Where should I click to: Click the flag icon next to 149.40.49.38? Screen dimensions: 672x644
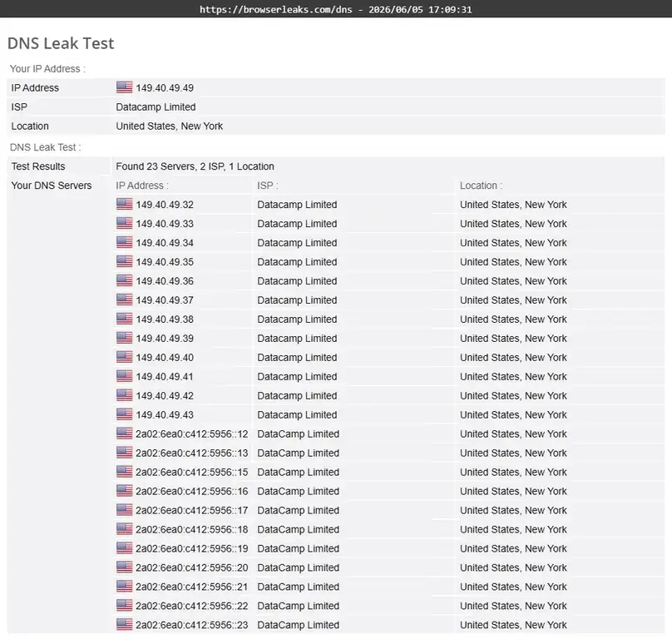point(124,319)
